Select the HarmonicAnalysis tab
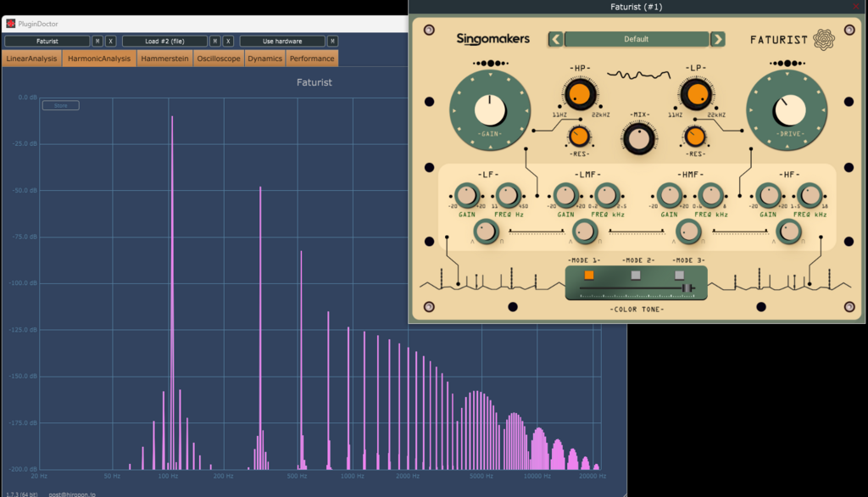This screenshot has height=497, width=868. click(99, 59)
